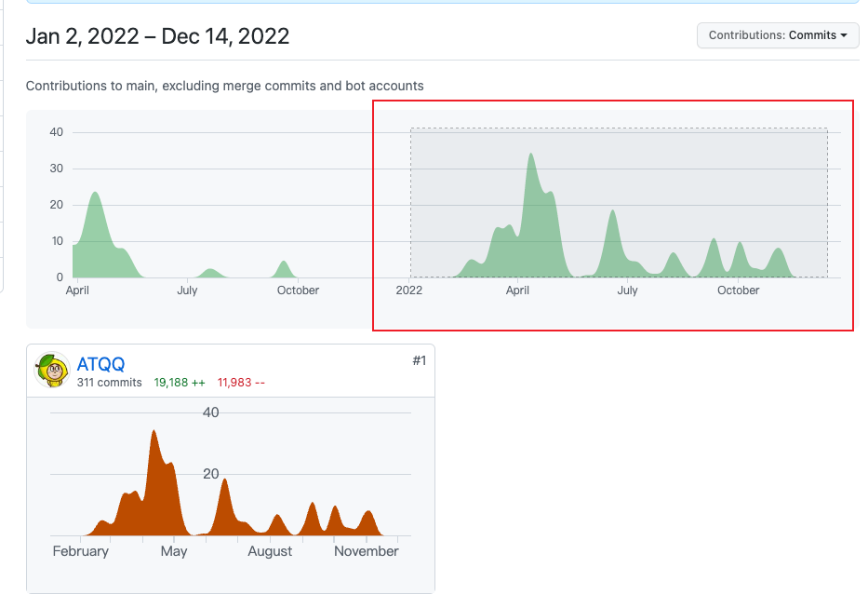Click the 311 commits link
Image resolution: width=868 pixels, height=608 pixels.
(109, 383)
